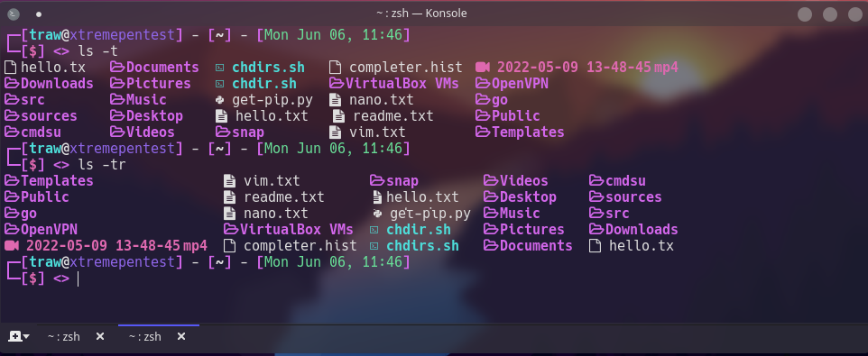Screen dimensions: 868x356
Task: Click the get-pip.py Python icon in ls -t output
Action: 220,100
